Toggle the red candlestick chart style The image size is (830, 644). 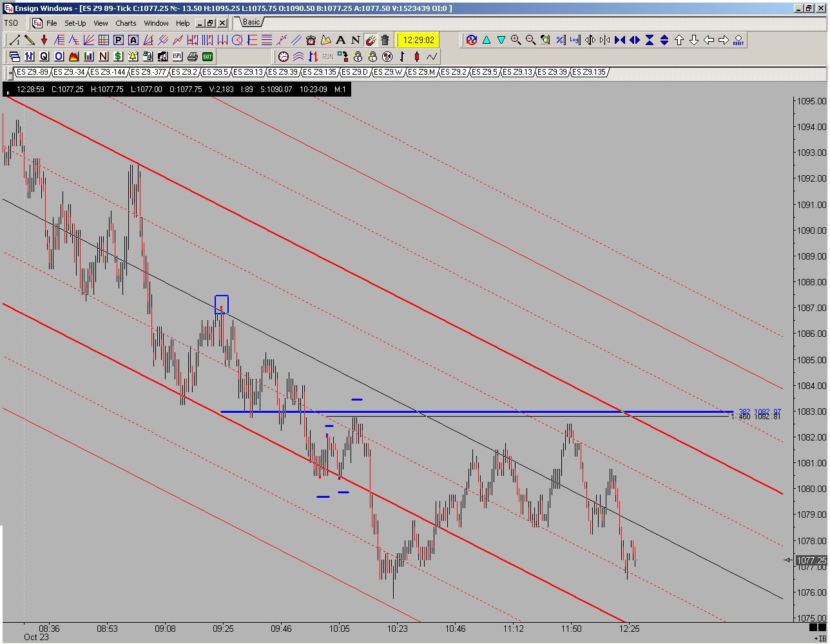(416, 56)
